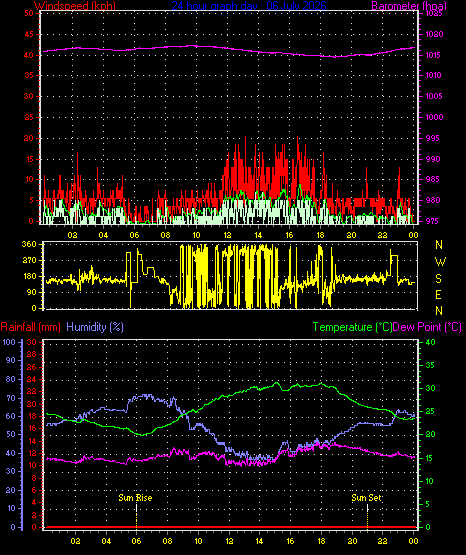Click barometer axis value 1015
The image size is (466, 555).
point(433,55)
